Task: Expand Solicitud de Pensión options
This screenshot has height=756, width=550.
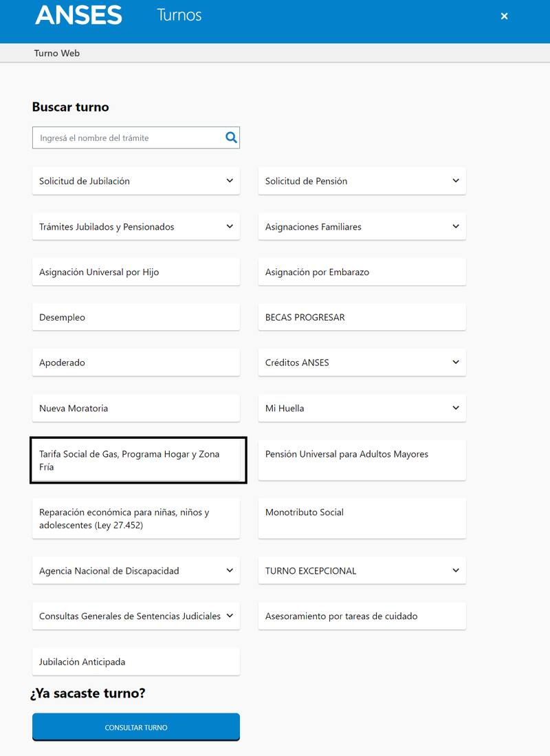Action: pos(456,181)
